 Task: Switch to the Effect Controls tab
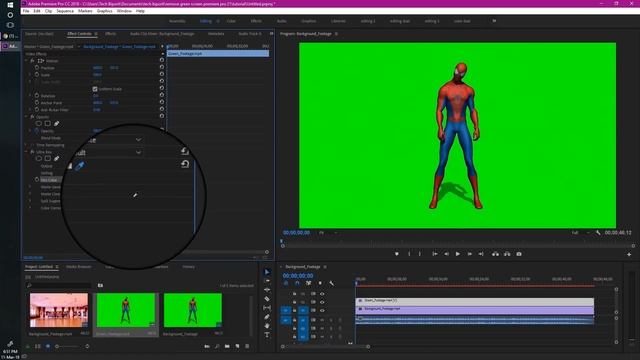coord(79,34)
